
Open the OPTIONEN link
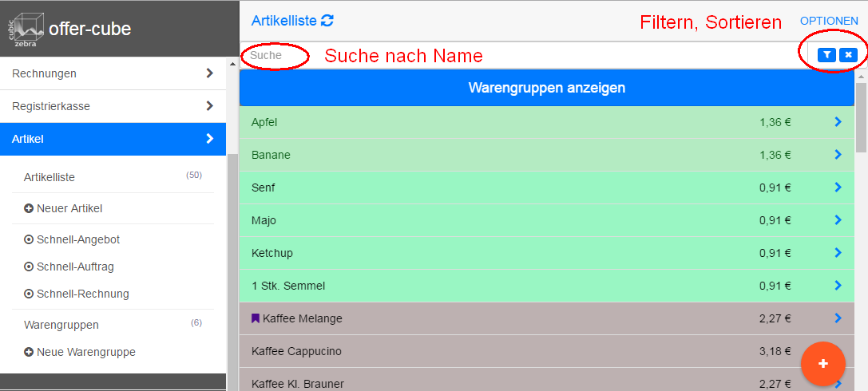[829, 21]
